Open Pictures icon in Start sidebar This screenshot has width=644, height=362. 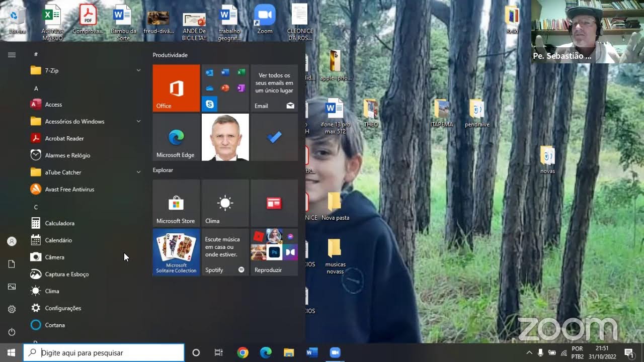12,287
